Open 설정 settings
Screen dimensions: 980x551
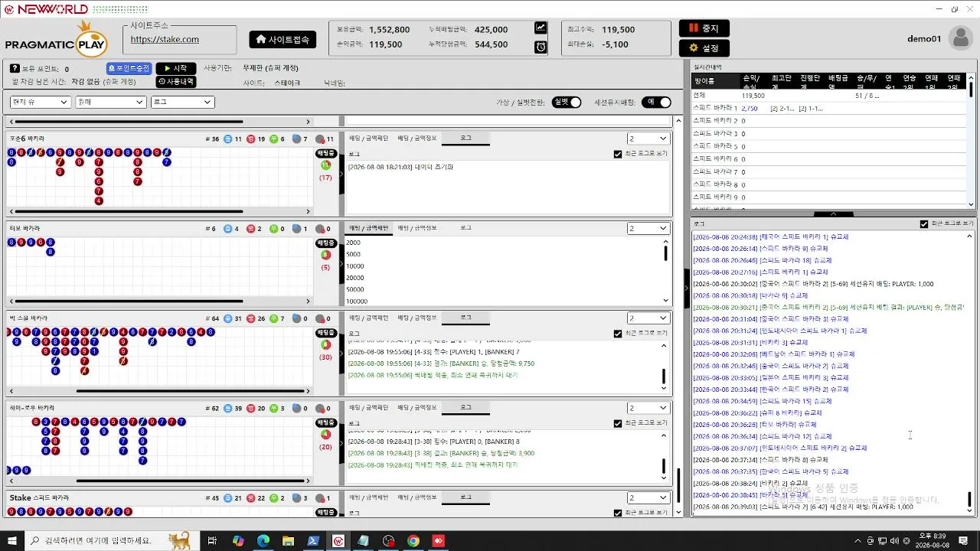704,48
